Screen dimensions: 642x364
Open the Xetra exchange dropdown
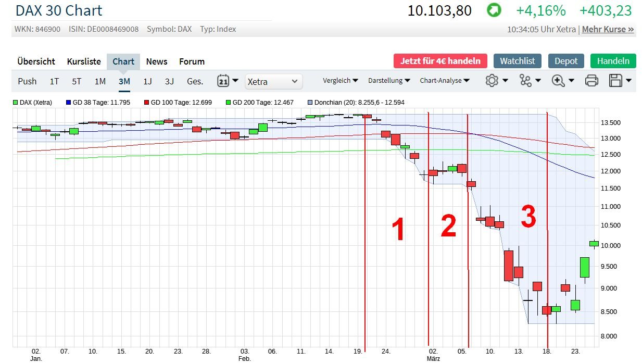[x=274, y=81]
